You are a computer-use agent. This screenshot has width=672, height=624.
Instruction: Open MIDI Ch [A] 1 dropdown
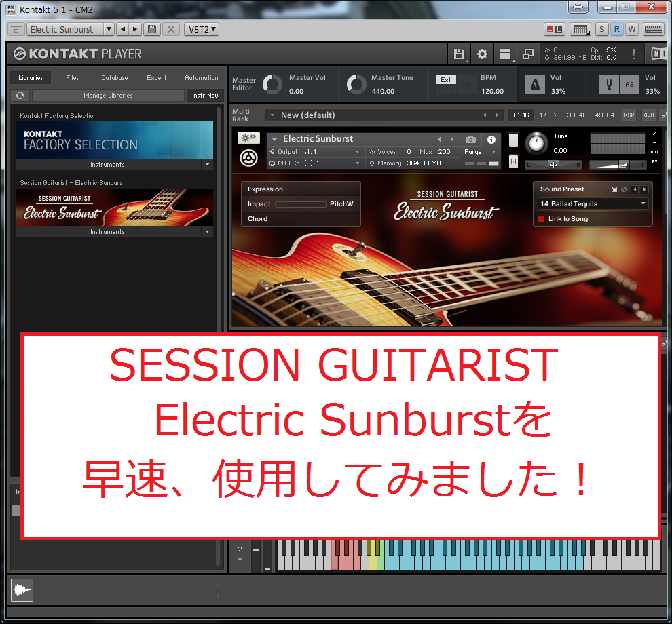point(314,163)
